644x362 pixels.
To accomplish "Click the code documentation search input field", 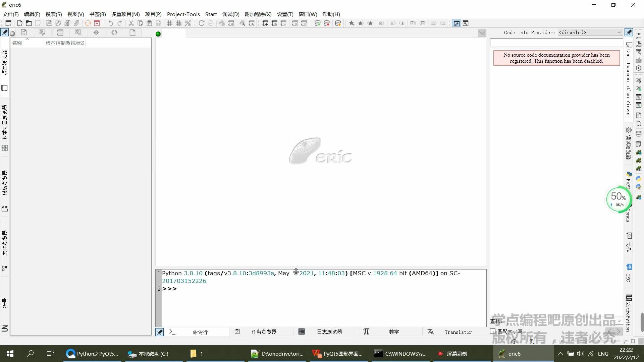I will (556, 42).
